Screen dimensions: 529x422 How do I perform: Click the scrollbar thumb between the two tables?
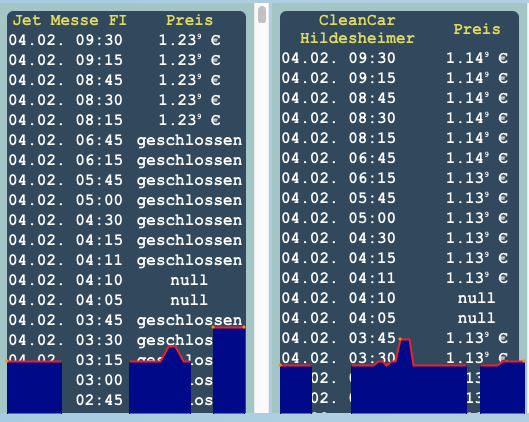261,15
